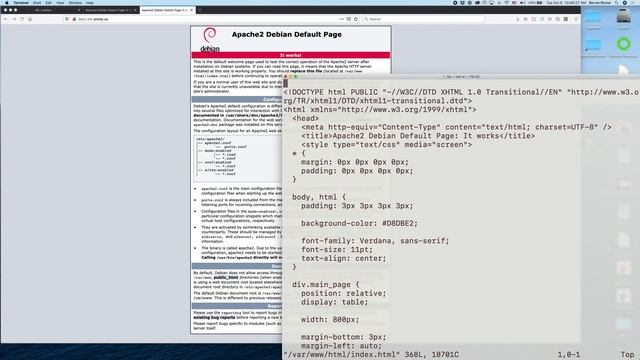The width and height of the screenshot is (640, 360).
Task: Close the active Apache2 Debian tab
Action: [x=191, y=10]
